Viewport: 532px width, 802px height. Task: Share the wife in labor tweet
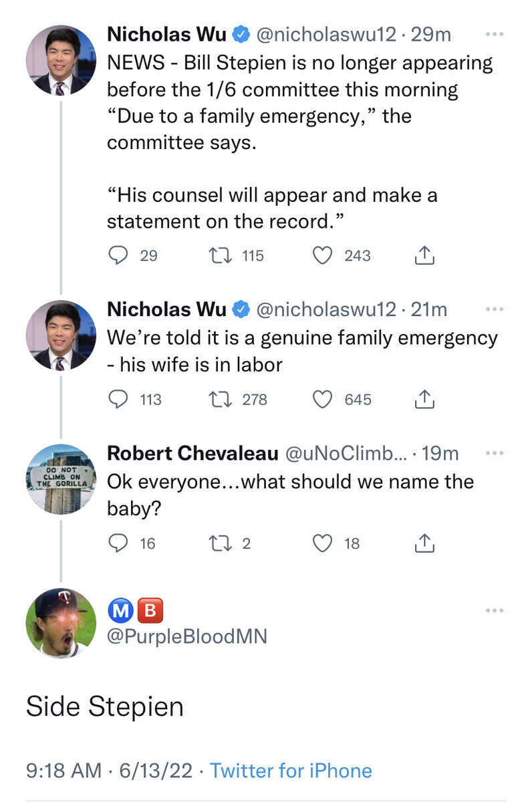point(425,399)
